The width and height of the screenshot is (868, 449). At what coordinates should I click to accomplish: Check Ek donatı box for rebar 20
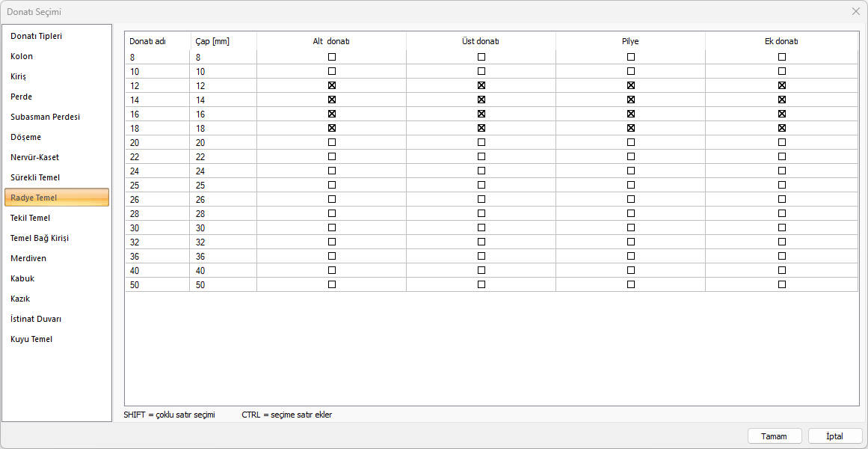pyautogui.click(x=782, y=142)
